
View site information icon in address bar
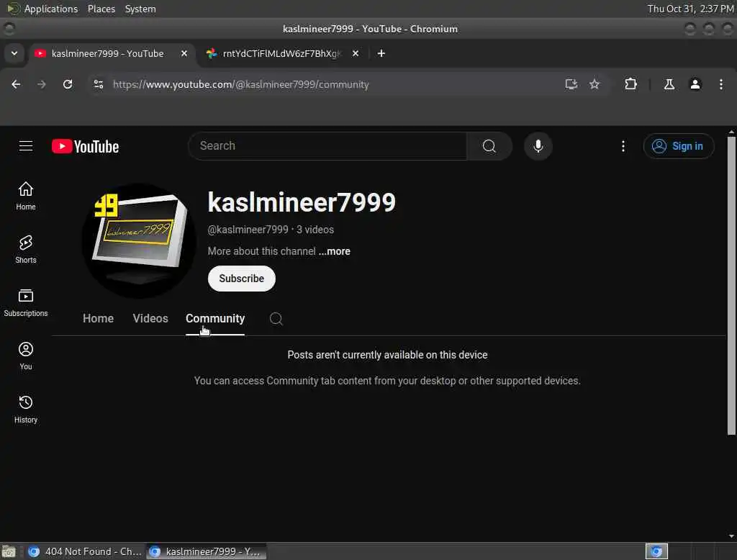pos(98,84)
